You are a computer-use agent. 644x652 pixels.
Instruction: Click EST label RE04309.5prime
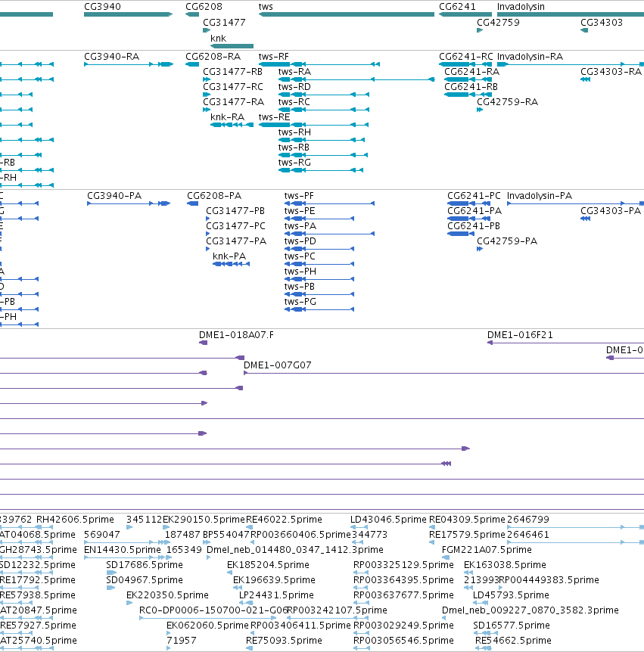pyautogui.click(x=467, y=520)
